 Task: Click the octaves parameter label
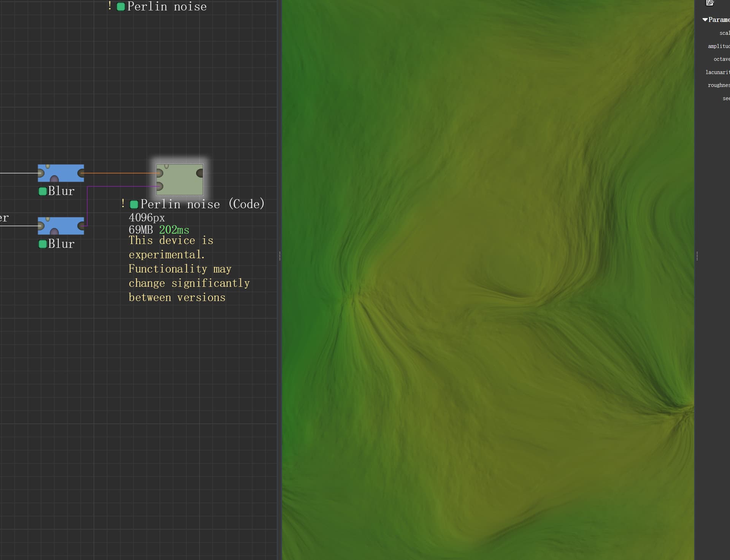tap(721, 59)
